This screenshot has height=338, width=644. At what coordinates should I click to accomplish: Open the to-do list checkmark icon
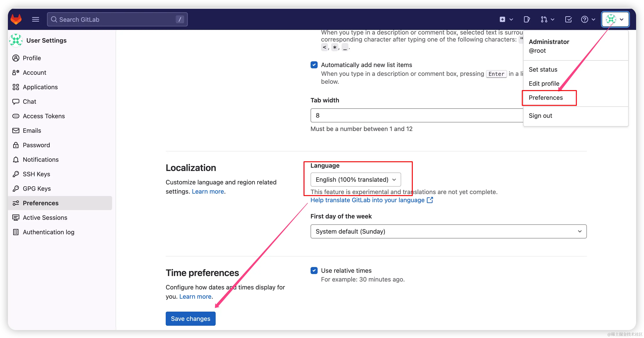(x=568, y=19)
